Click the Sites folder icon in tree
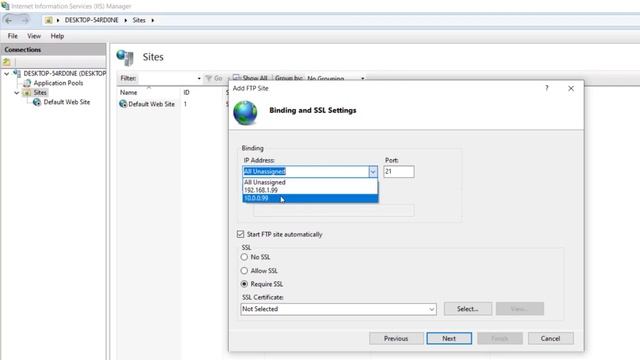Viewport: 640px width, 360px height. [27, 93]
